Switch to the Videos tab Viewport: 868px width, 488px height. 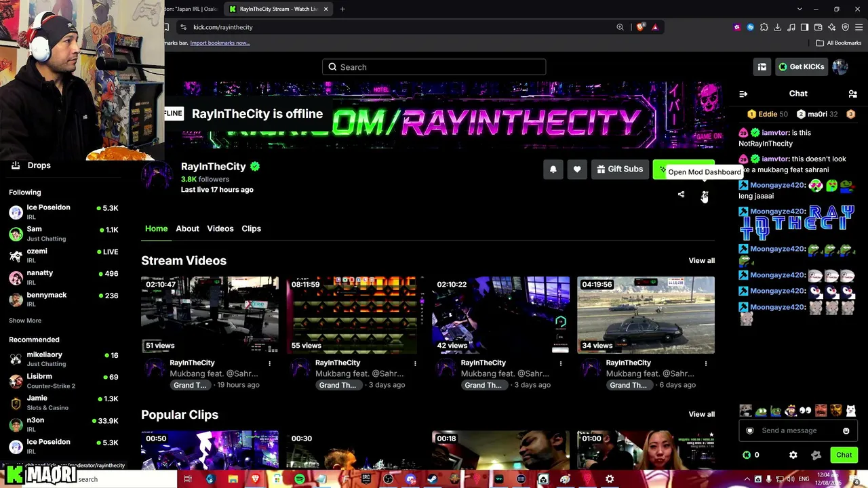tap(220, 228)
